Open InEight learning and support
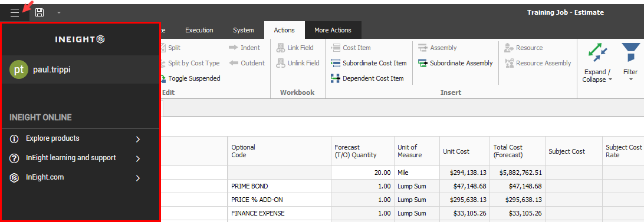The height and width of the screenshot is (222, 644). coord(71,158)
